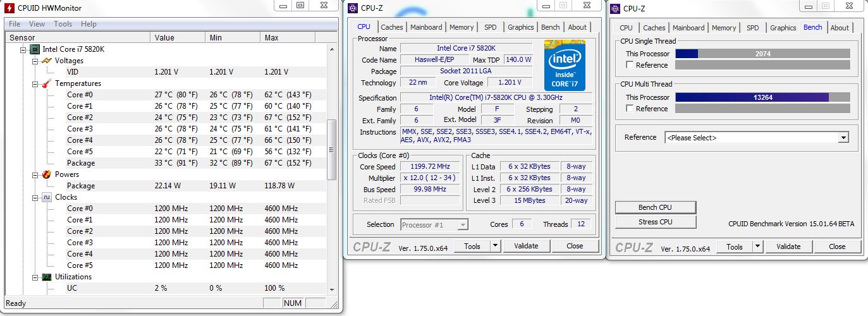Viewport: 868px width, 316px height.
Task: Click the HWMonitor scrollbar up arrow
Action: 332,49
